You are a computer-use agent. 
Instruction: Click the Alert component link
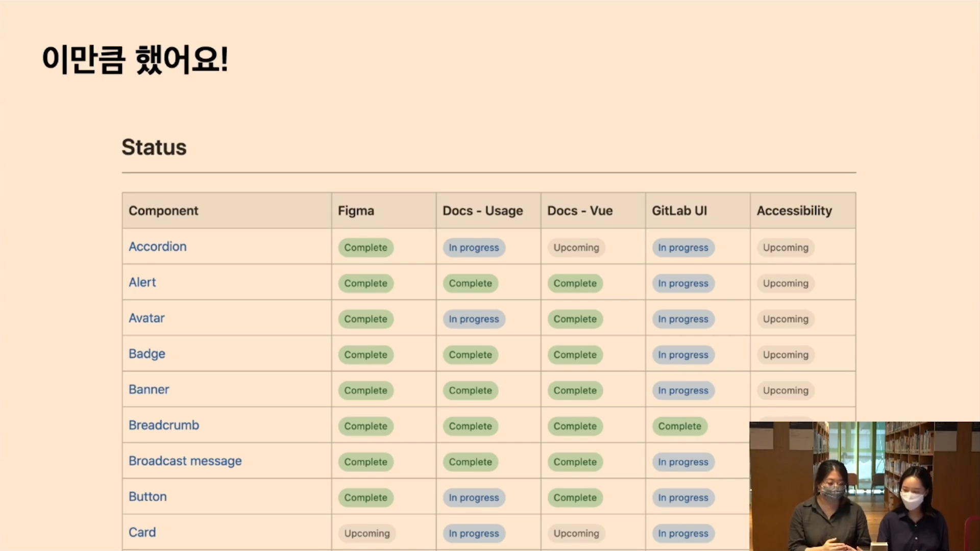click(142, 282)
